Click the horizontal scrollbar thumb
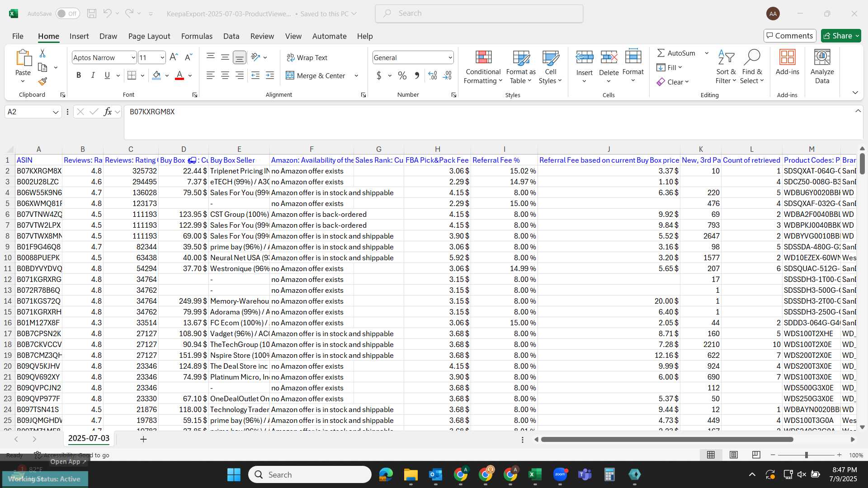Screen dimensions: 868x488 coord(667,439)
